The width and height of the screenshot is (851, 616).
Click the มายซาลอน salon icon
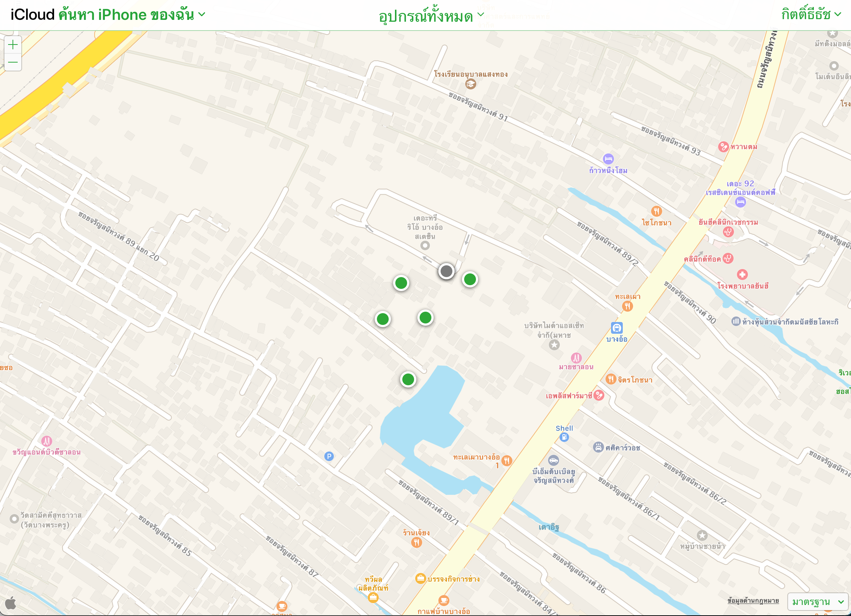tap(576, 358)
